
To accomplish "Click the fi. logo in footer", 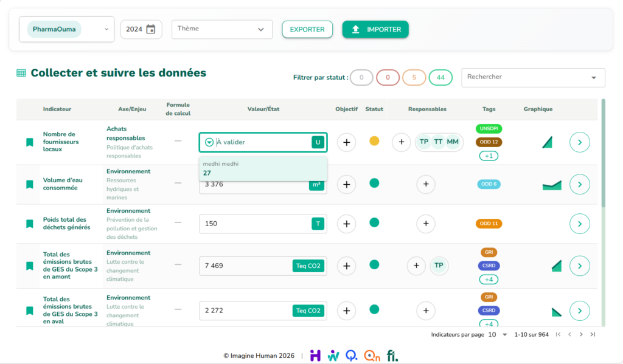I will point(392,355).
